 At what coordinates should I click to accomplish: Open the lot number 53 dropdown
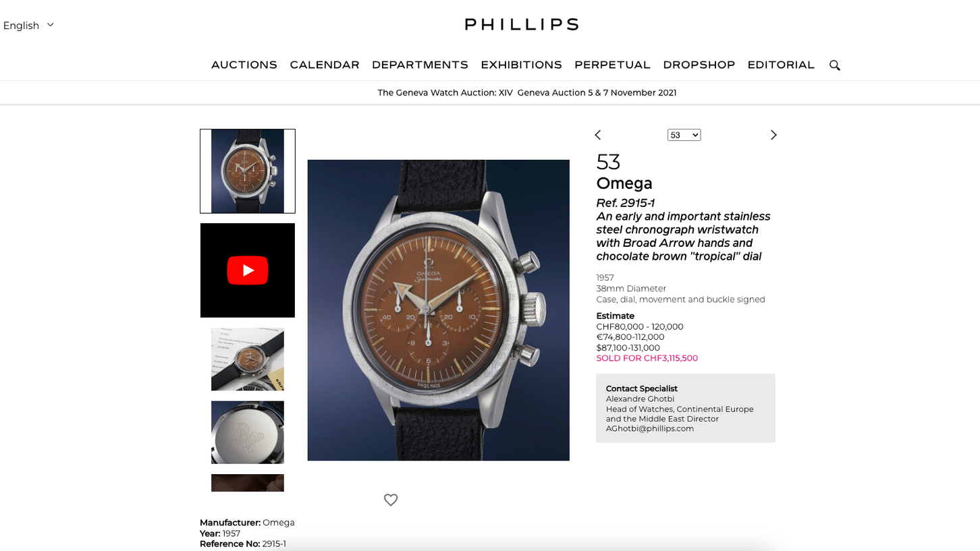pyautogui.click(x=684, y=135)
